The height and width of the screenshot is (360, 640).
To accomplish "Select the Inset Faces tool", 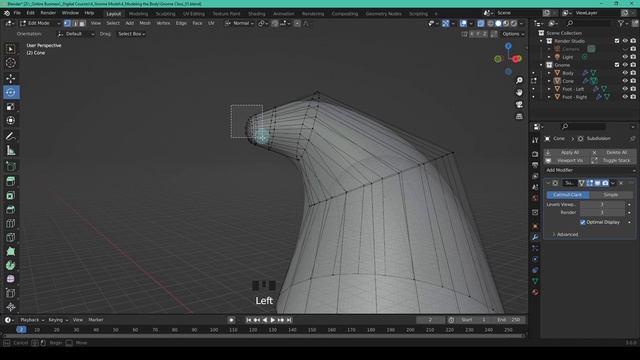I will [11, 196].
